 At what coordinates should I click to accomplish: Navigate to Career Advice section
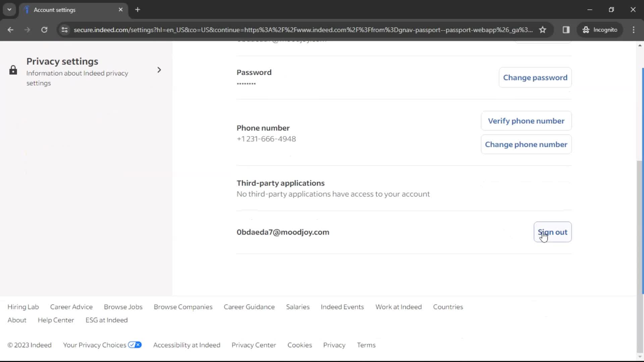click(x=71, y=307)
